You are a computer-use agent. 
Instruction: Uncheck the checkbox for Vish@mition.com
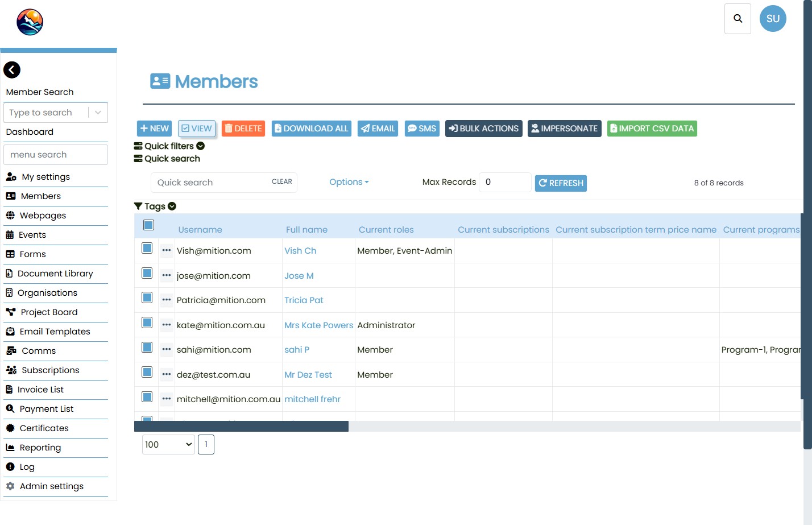[x=147, y=248]
